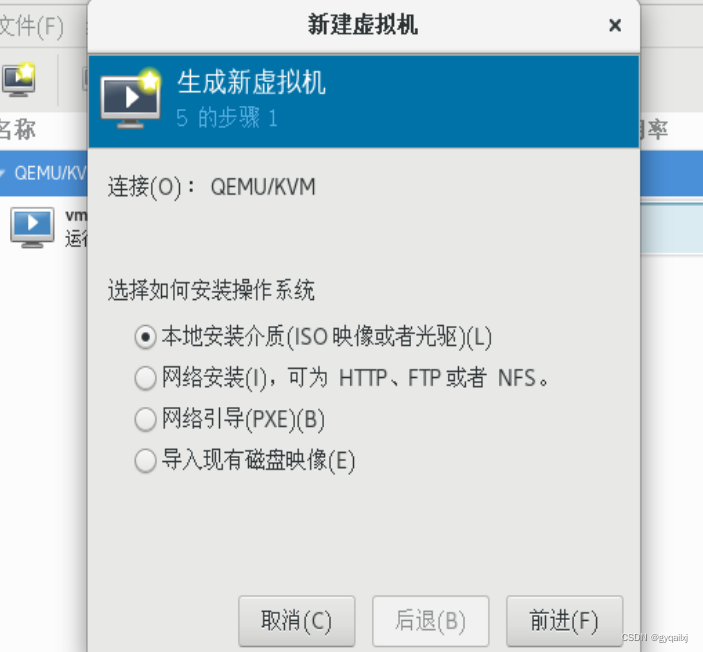The height and width of the screenshot is (652, 703).
Task: Click the 生成新虚拟机 header text
Action: pos(252,83)
